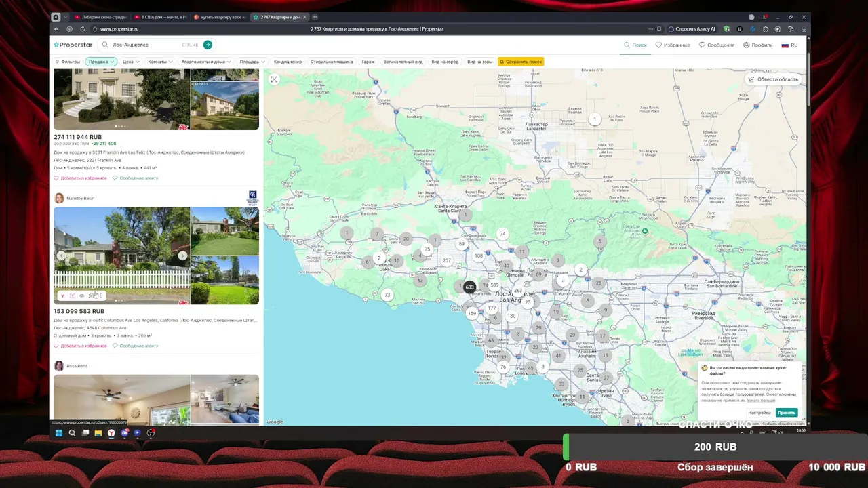This screenshot has width=868, height=488.
Task: Open the Апартаменты и дома dropdown
Action: pos(206,62)
